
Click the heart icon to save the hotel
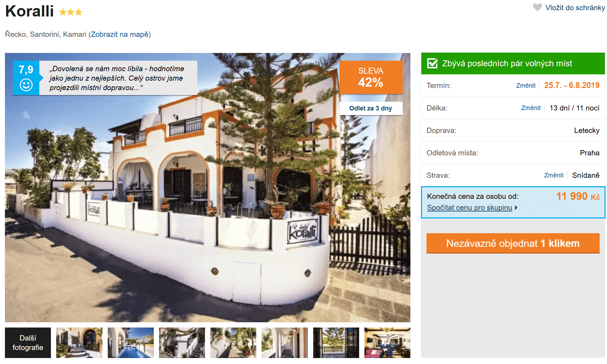(537, 7)
